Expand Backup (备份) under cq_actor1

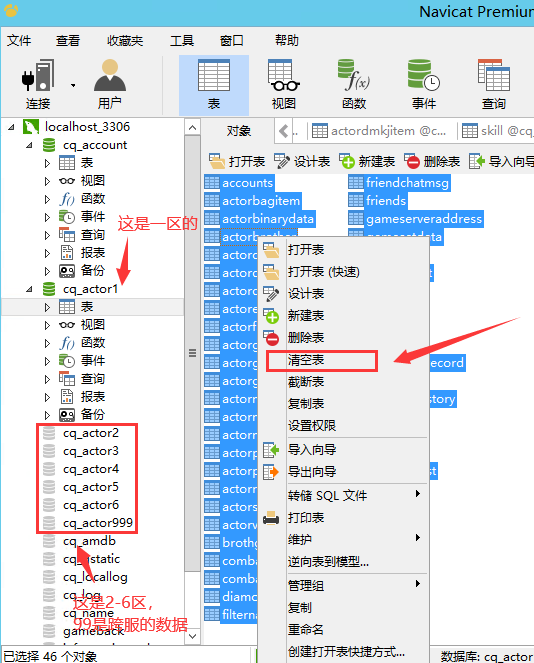click(x=47, y=415)
